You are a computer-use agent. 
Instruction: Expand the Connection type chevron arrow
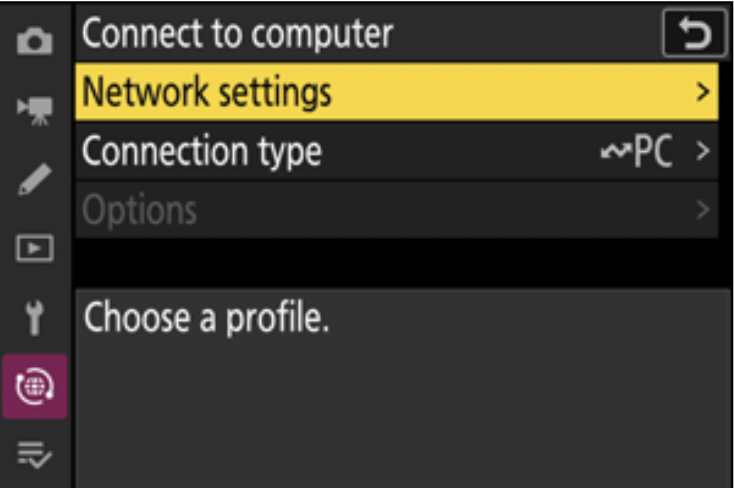tap(703, 151)
